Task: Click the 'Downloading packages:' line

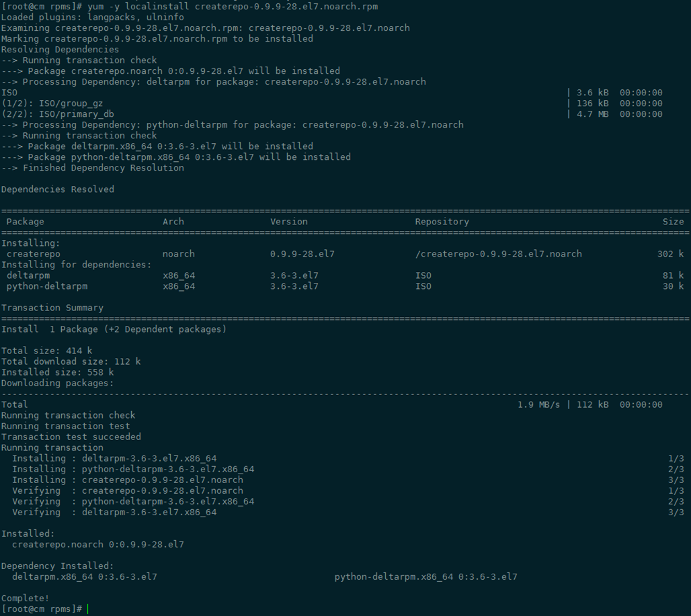Action: coord(57,383)
